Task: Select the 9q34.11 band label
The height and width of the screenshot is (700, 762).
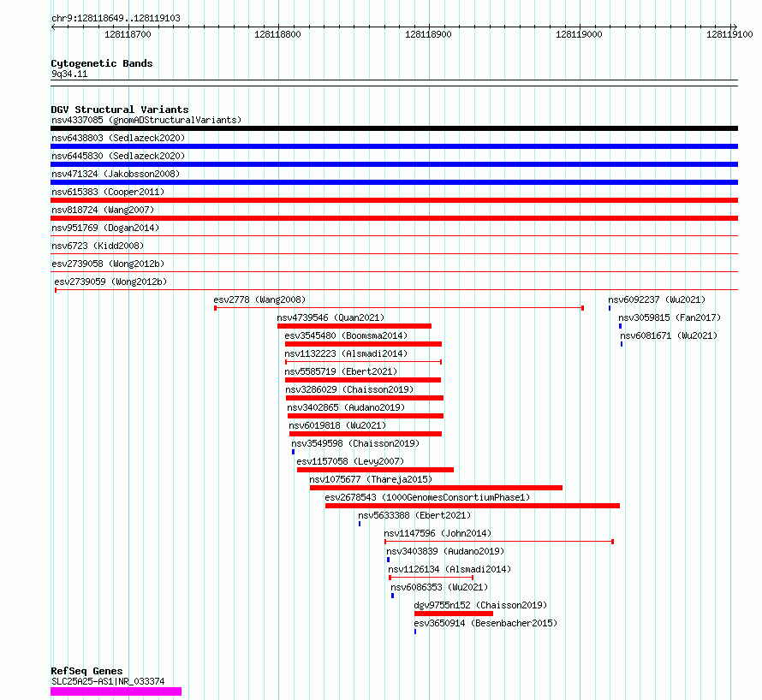Action: click(x=69, y=74)
